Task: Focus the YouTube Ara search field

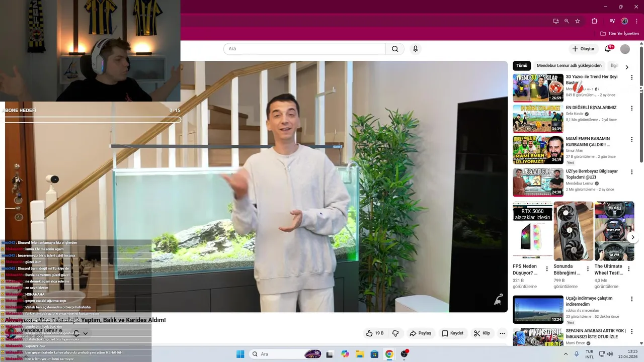Action: (x=304, y=49)
